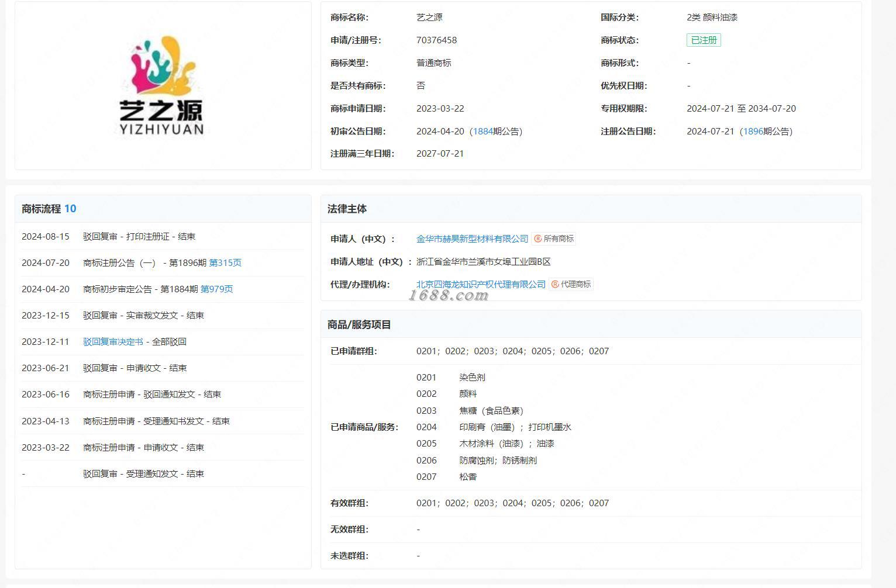Viewport: 896px width, 588px height.
Task: Click the applicant address 浙江省金华市兰溪市女埠工业园B区
Action: pyautogui.click(x=484, y=262)
